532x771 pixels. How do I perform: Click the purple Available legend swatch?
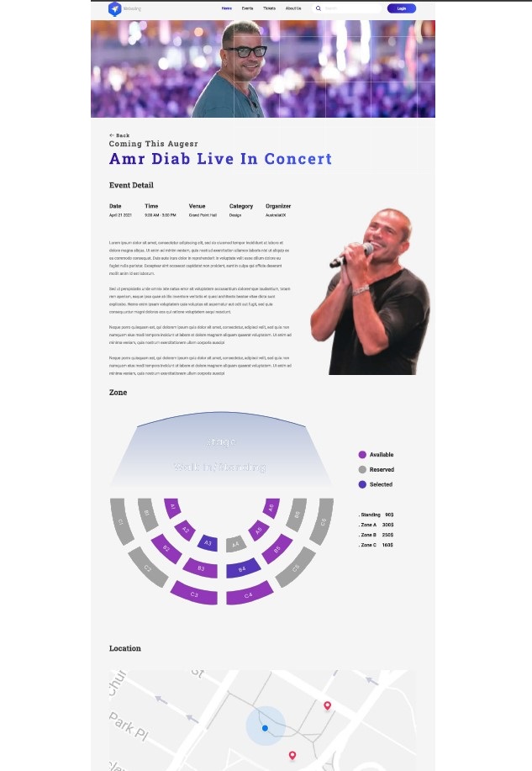coord(363,455)
